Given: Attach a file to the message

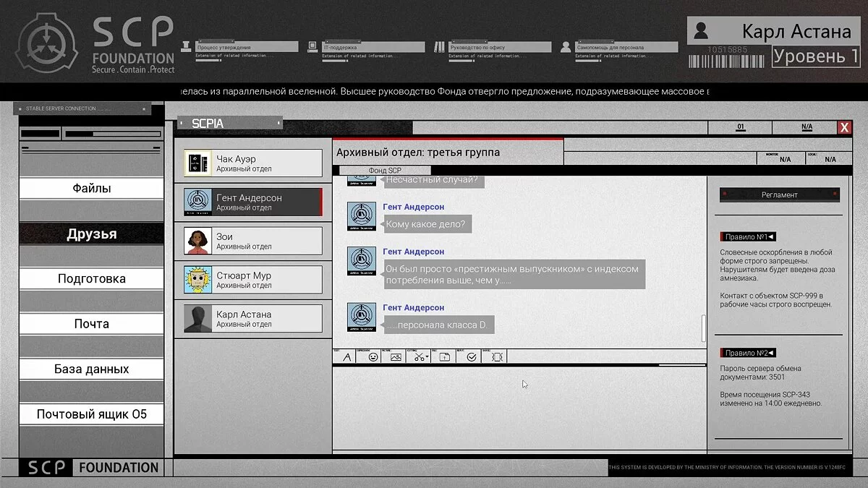Looking at the screenshot, I should tap(444, 357).
